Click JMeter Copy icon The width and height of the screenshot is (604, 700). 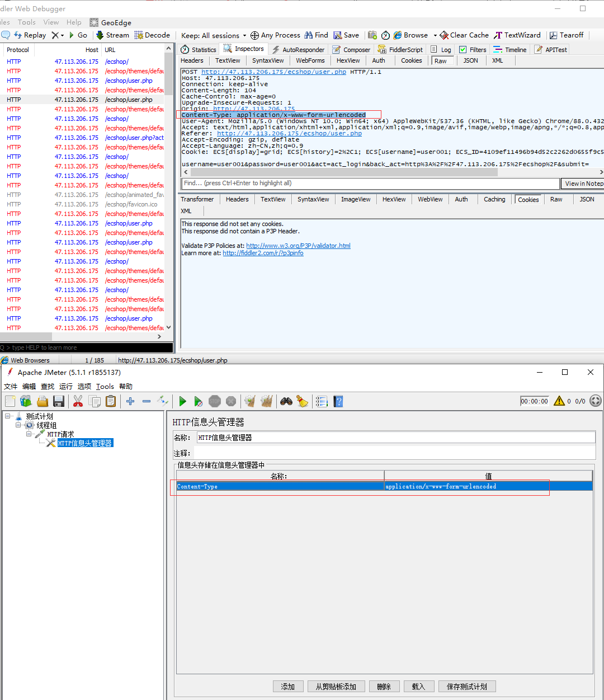(95, 401)
